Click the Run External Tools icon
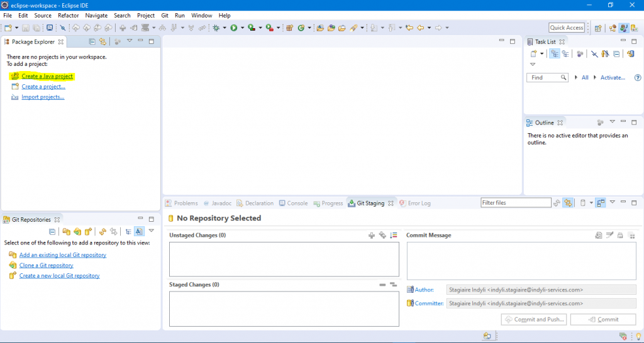Image resolution: width=644 pixels, height=343 pixels. tap(269, 28)
